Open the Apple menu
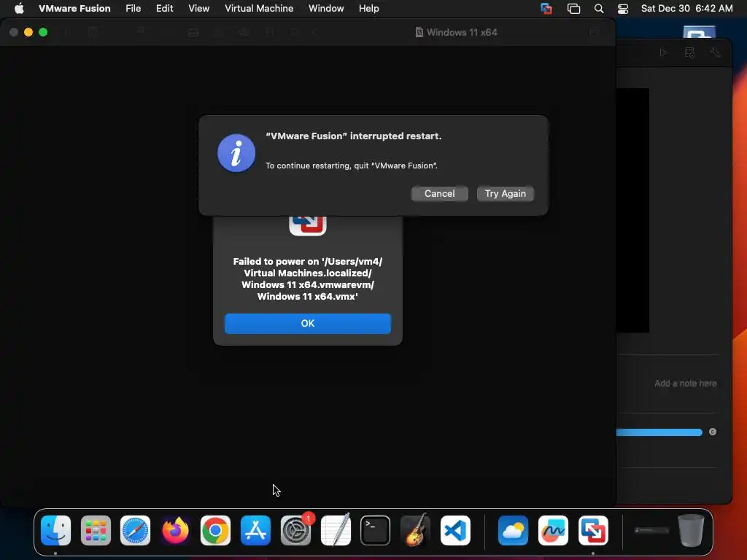This screenshot has width=747, height=560. pos(19,9)
